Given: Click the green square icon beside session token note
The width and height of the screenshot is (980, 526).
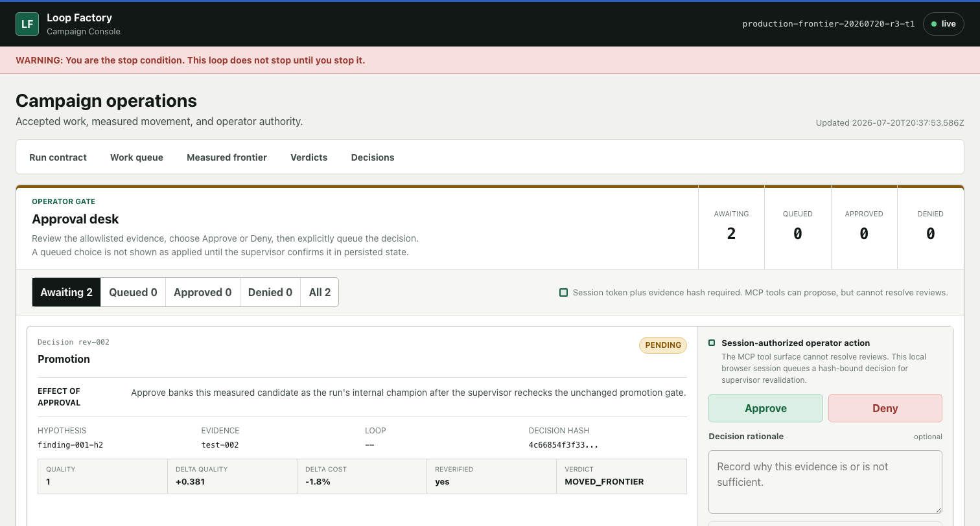Looking at the screenshot, I should click(x=563, y=293).
